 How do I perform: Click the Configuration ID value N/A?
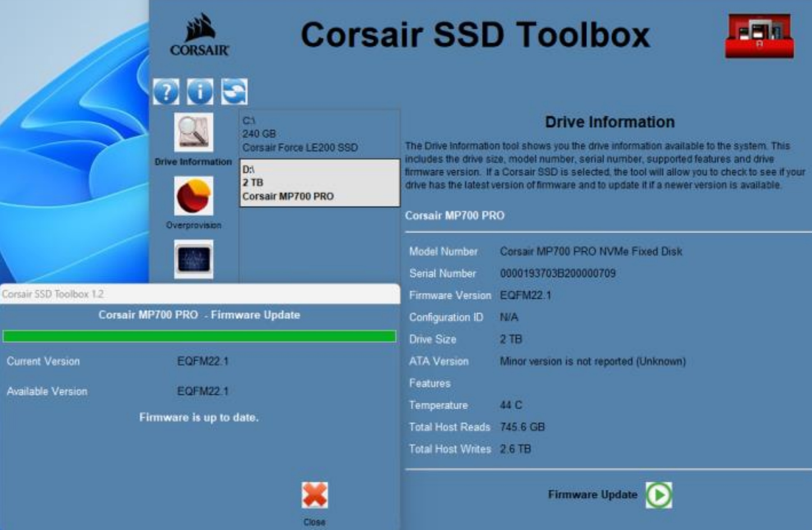click(x=509, y=318)
